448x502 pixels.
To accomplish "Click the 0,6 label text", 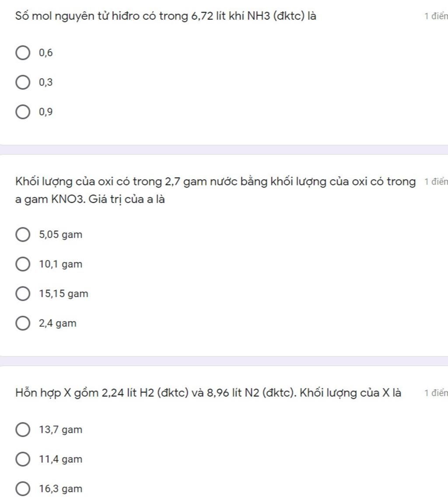I will click(x=46, y=53).
